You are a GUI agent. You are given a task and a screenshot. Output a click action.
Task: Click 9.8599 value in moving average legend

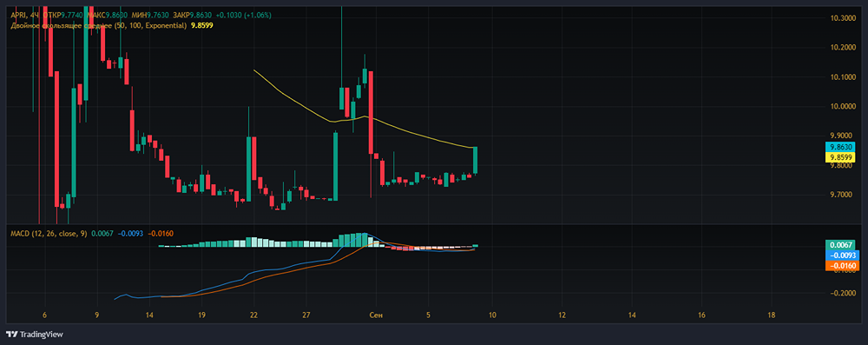click(x=202, y=25)
